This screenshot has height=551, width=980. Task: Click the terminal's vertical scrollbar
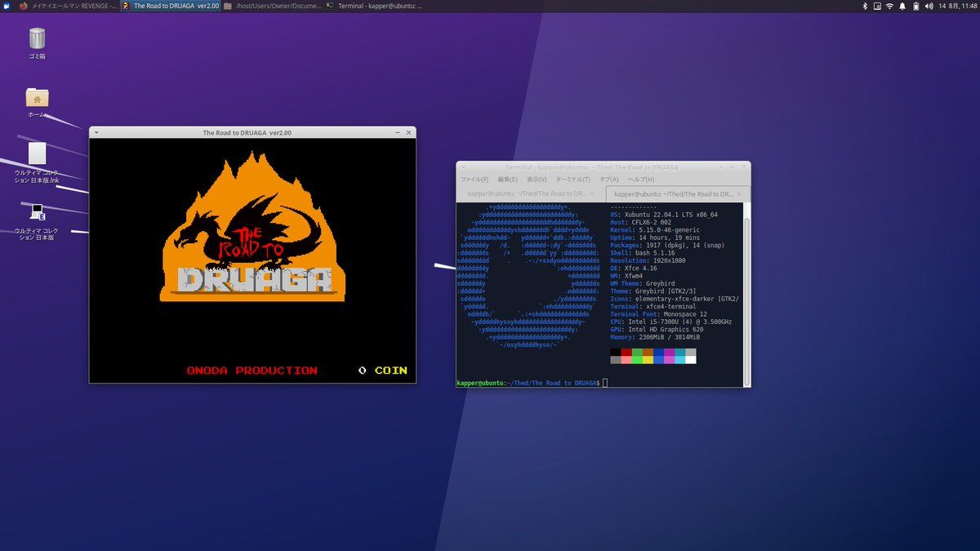point(746,294)
